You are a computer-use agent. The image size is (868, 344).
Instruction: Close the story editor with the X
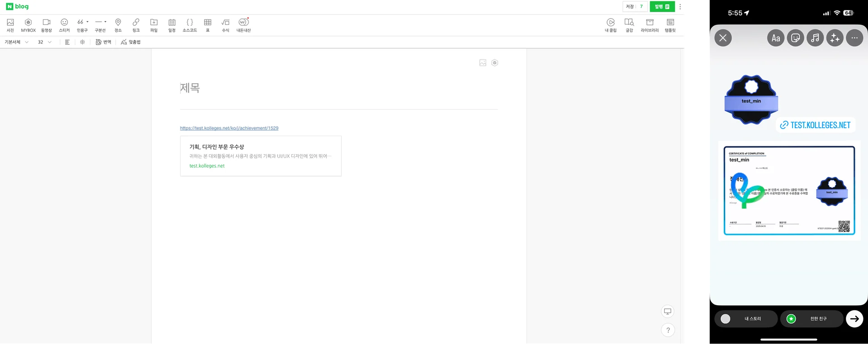pos(723,38)
